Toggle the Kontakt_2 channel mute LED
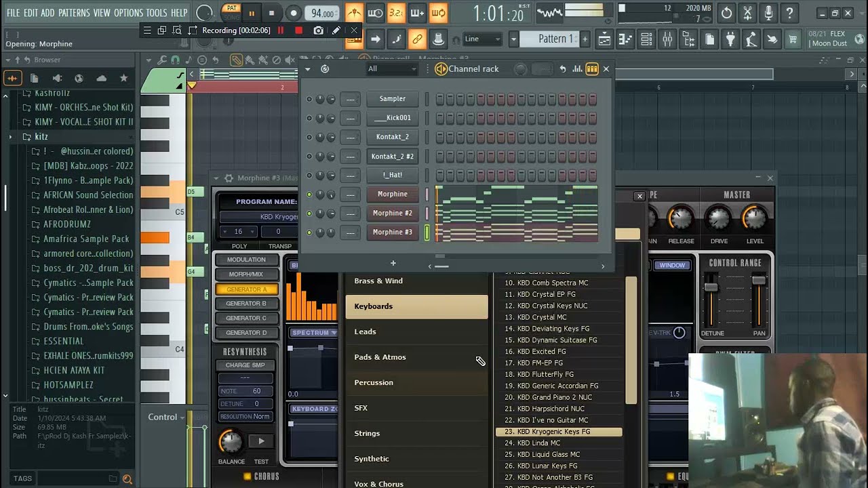 click(x=309, y=137)
